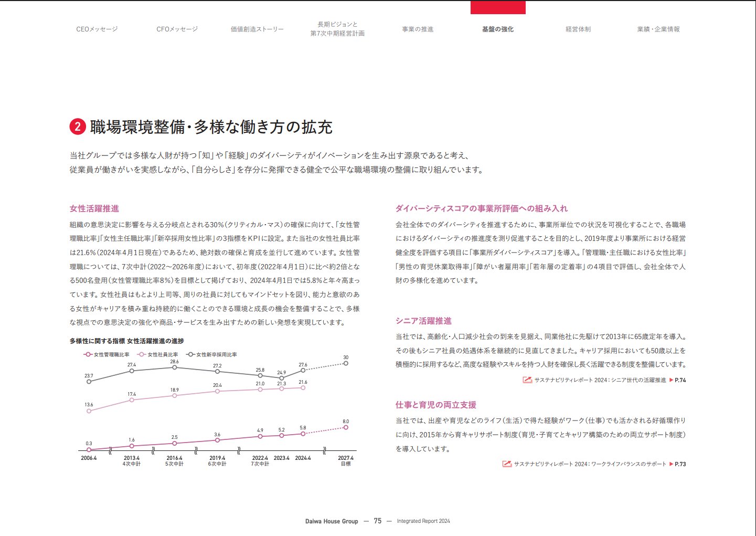Switch to the CFOメッセージ tab
The image size is (756, 536).
tap(177, 29)
